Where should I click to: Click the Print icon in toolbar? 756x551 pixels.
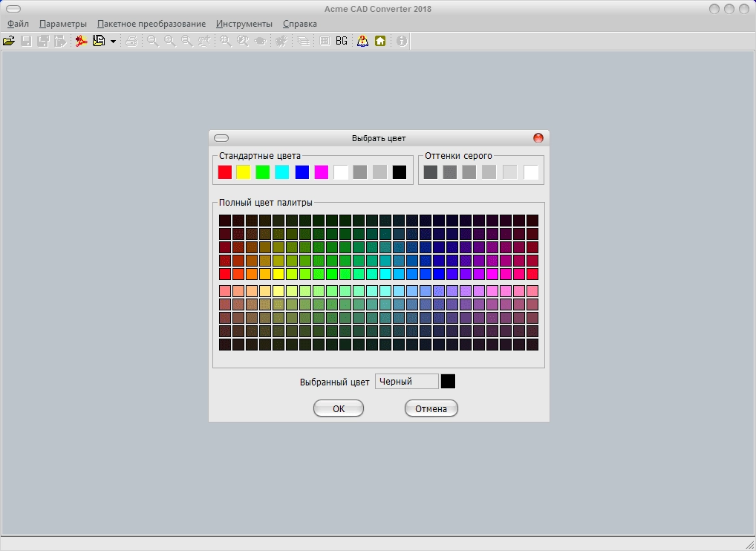pos(131,41)
